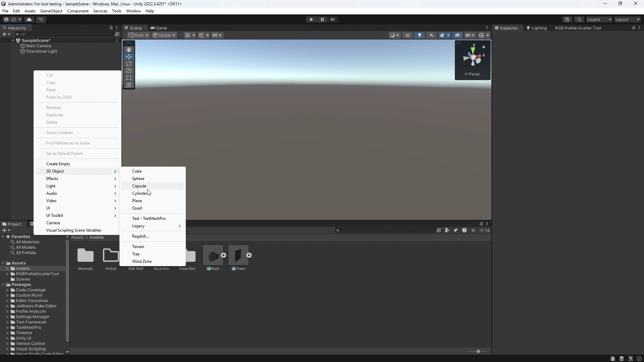Select the Rect transform tool
The image size is (644, 362).
129,78
